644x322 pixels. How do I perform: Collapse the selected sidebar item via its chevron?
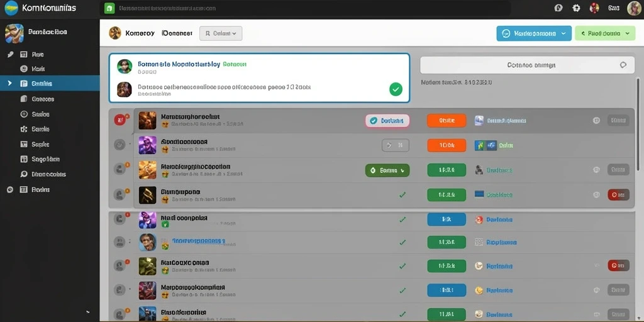10,84
